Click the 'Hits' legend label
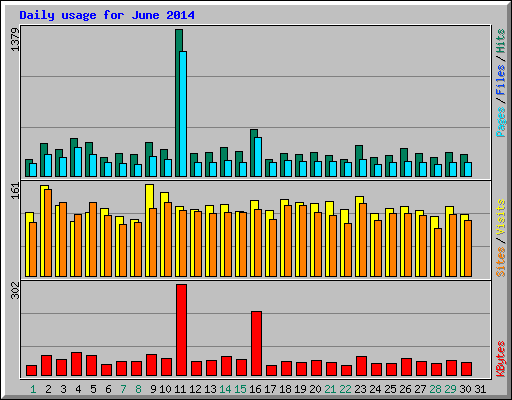This screenshot has height=400, width=512. 501,41
